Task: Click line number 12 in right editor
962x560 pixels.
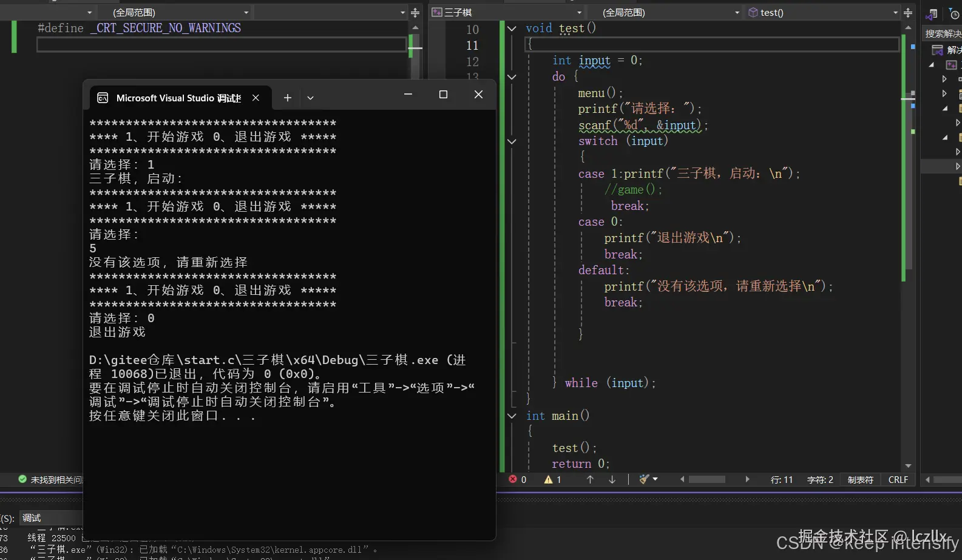Action: coord(472,62)
